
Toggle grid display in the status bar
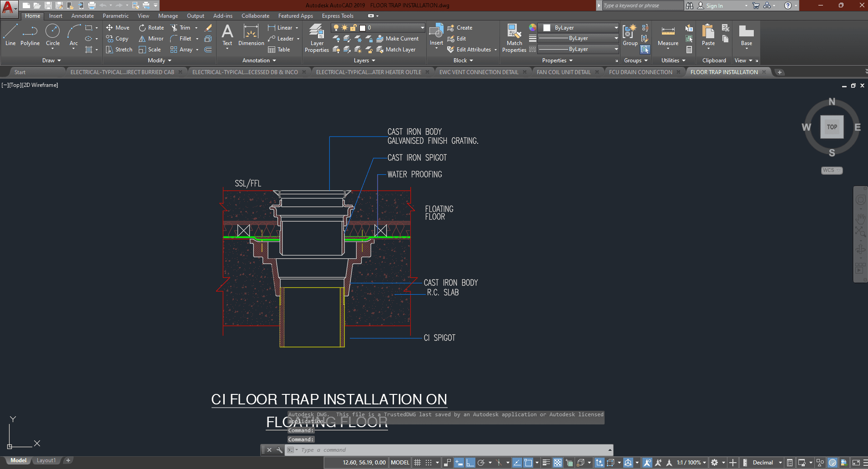click(x=417, y=462)
